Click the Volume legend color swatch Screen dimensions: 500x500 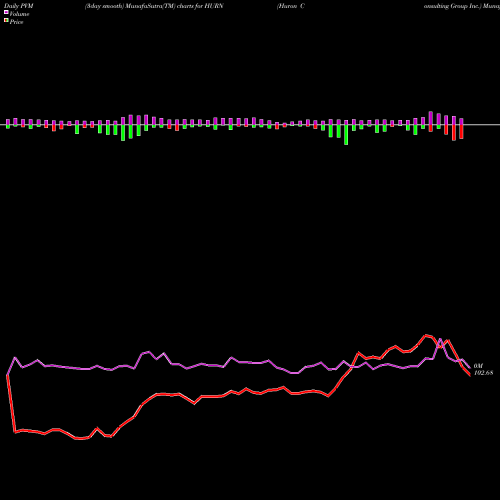(x=6, y=13)
